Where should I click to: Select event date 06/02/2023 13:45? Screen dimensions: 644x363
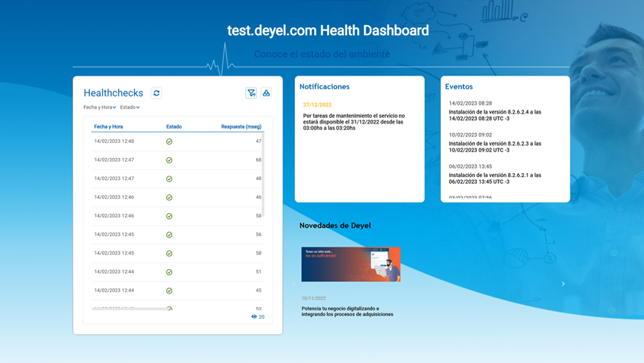pos(471,166)
